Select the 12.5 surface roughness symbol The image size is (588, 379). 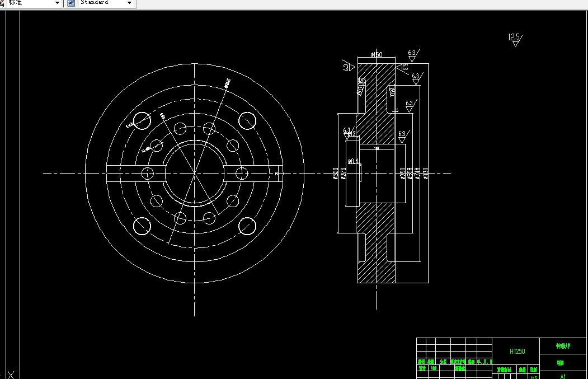(x=515, y=39)
